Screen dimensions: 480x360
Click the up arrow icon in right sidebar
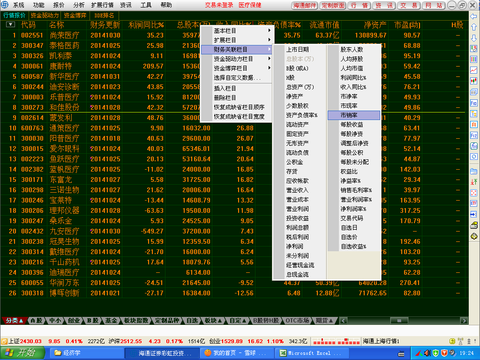tap(474, 27)
